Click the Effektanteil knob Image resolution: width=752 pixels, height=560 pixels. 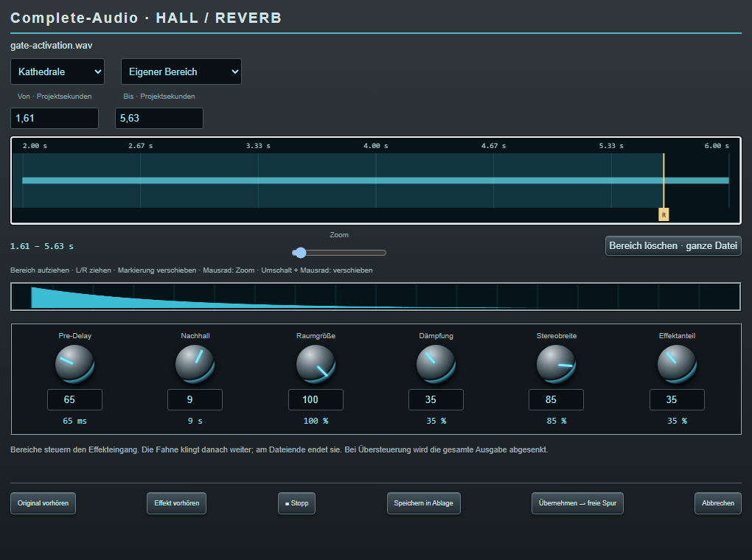[678, 364]
